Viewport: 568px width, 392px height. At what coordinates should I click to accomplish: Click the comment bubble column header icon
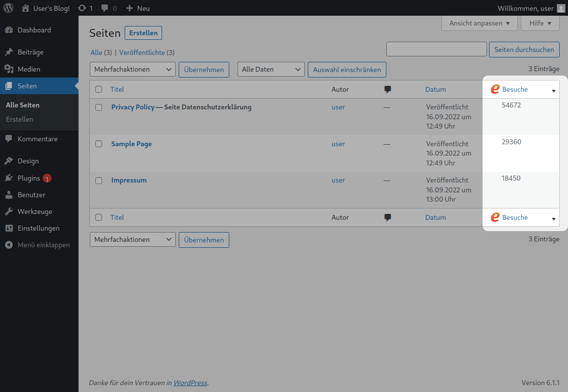click(x=388, y=89)
